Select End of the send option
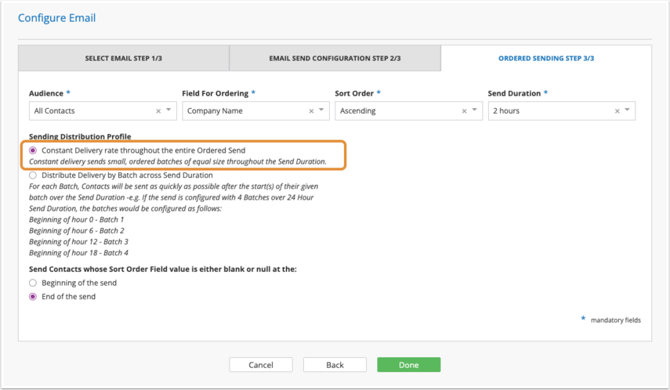The width and height of the screenshot is (670, 390). tap(33, 296)
